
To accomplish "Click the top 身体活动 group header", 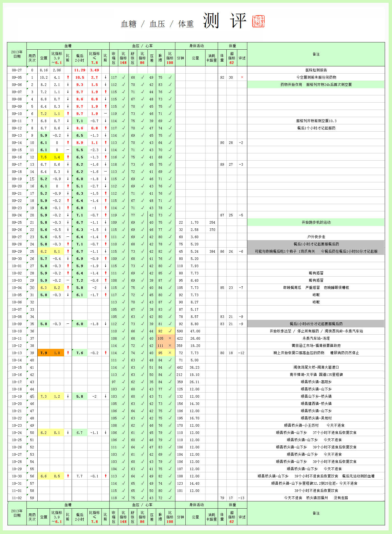I will pos(197,46).
